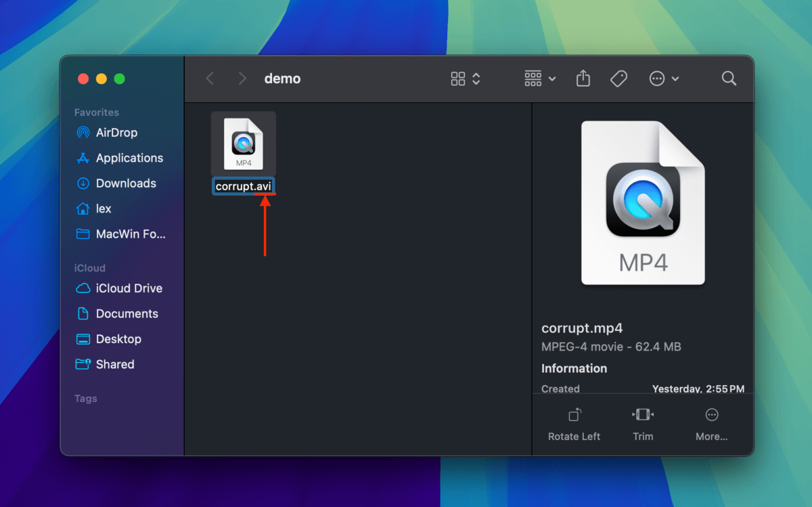812x507 pixels.
Task: Click the Rotate Left quick action
Action: [x=574, y=424]
